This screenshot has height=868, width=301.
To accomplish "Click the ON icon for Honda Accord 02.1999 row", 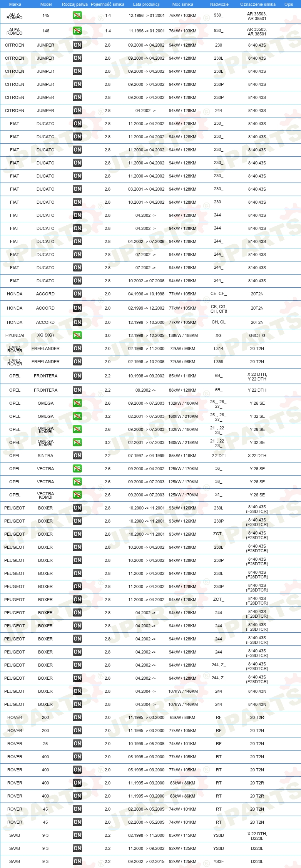I will [x=77, y=308].
